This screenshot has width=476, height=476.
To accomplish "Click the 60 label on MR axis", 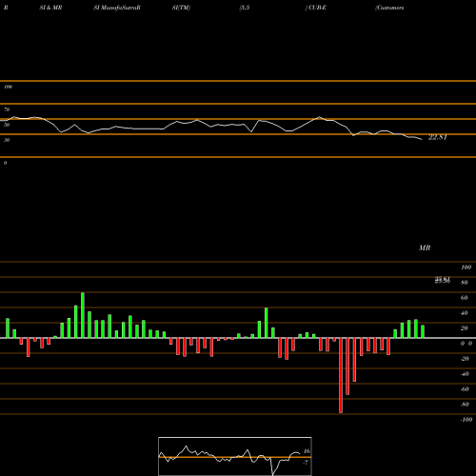I will point(465,298).
